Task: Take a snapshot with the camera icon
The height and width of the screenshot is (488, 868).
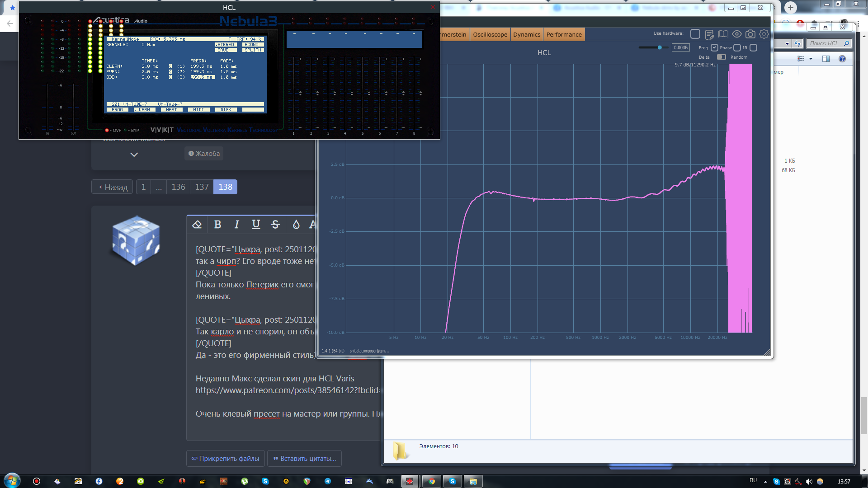Action: [x=750, y=34]
